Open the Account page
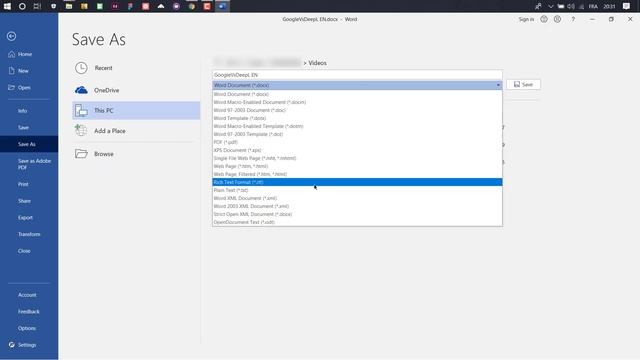Image resolution: width=640 pixels, height=360 pixels. click(x=29, y=295)
